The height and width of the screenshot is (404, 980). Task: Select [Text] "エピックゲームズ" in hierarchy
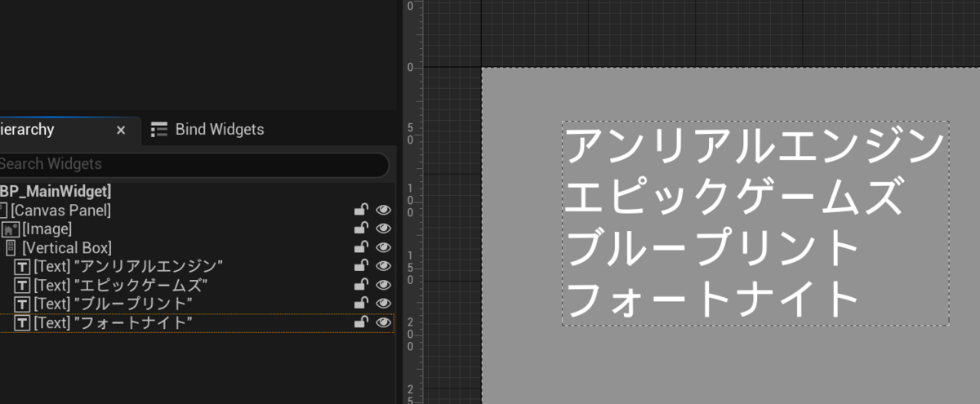pos(196,286)
